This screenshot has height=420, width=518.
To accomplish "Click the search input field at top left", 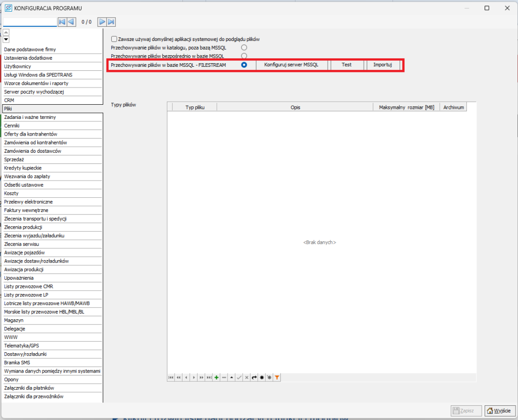I will (30, 22).
